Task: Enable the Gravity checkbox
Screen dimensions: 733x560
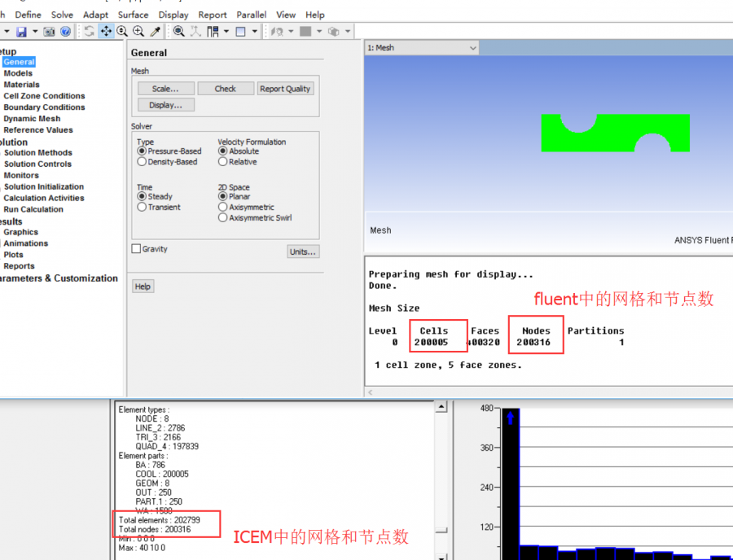Action: [136, 249]
